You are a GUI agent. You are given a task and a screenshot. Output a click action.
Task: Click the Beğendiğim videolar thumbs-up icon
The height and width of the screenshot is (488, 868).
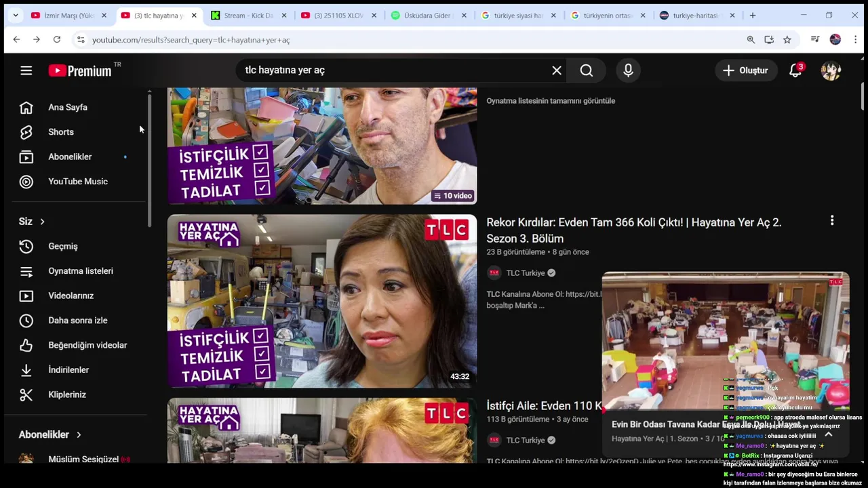26,345
